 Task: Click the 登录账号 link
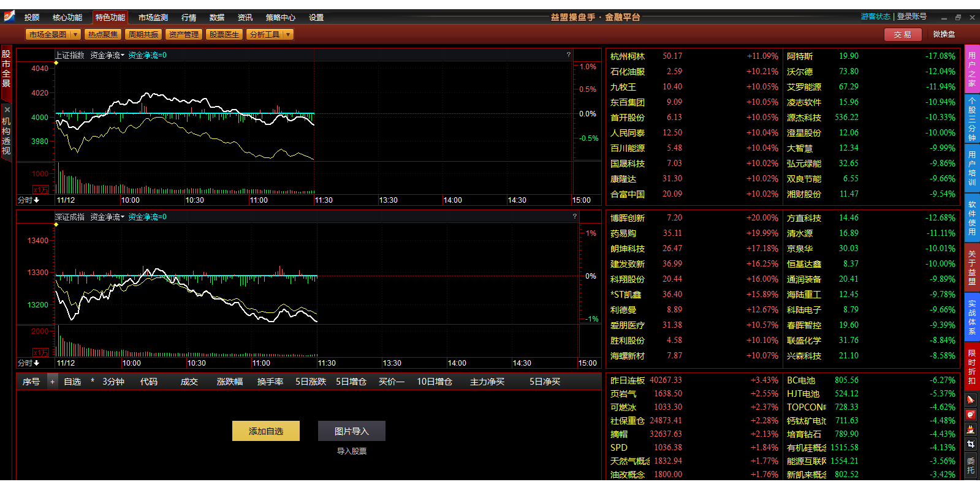point(911,17)
